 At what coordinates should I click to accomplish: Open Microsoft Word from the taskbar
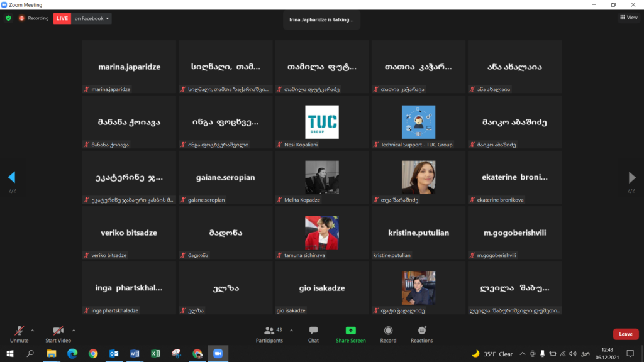pos(134,354)
